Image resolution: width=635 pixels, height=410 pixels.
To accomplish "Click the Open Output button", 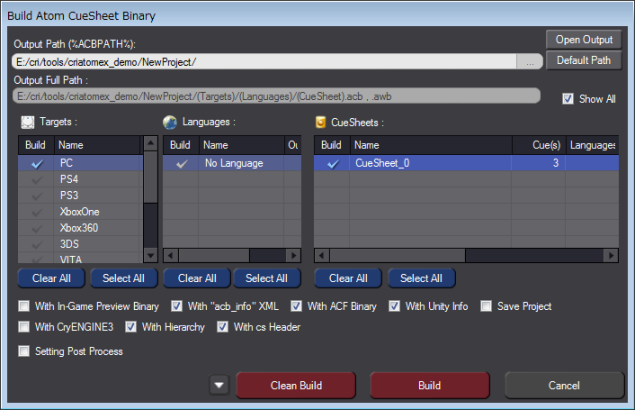I will tap(584, 39).
